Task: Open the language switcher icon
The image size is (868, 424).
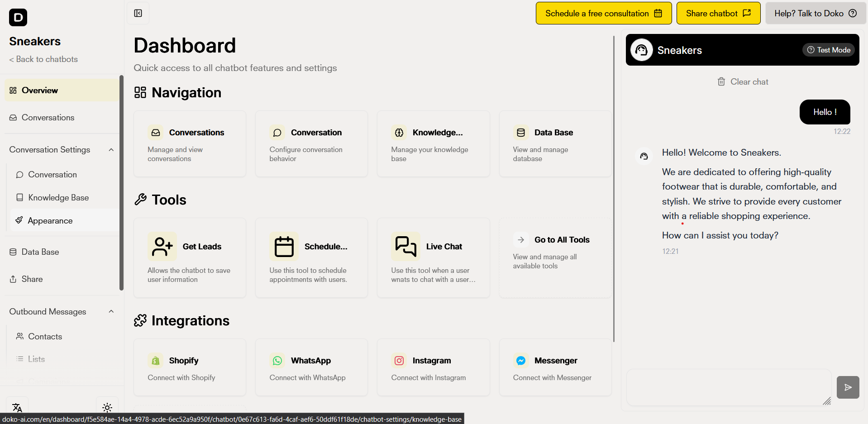Action: coord(17,407)
